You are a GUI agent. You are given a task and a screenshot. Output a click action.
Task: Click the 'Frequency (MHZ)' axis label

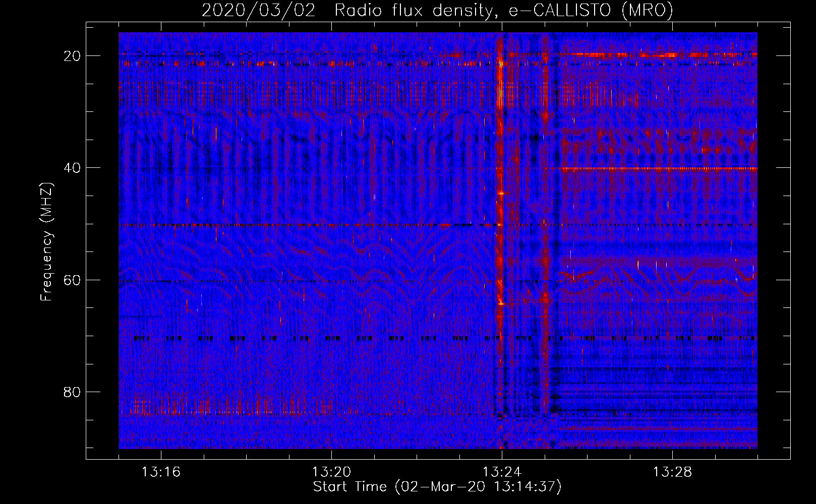point(46,242)
